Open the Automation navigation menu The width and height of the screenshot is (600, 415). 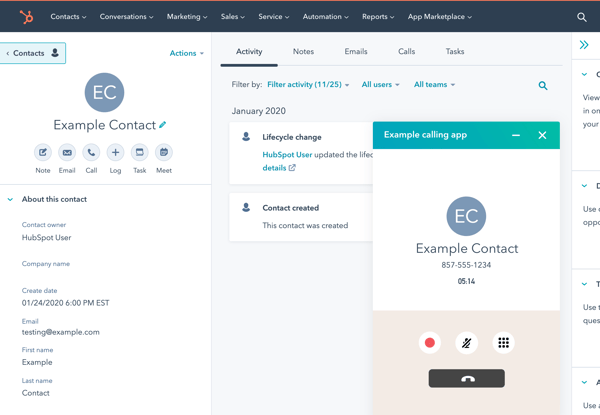326,17
